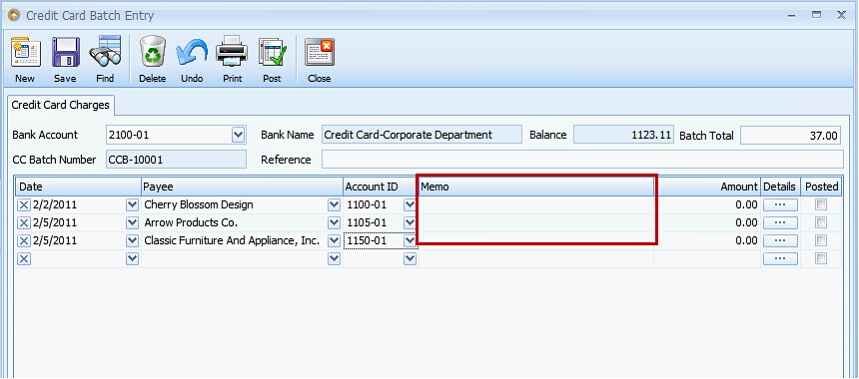Save the batch with floppy icon
This screenshot has height=379, width=859.
coord(65,60)
